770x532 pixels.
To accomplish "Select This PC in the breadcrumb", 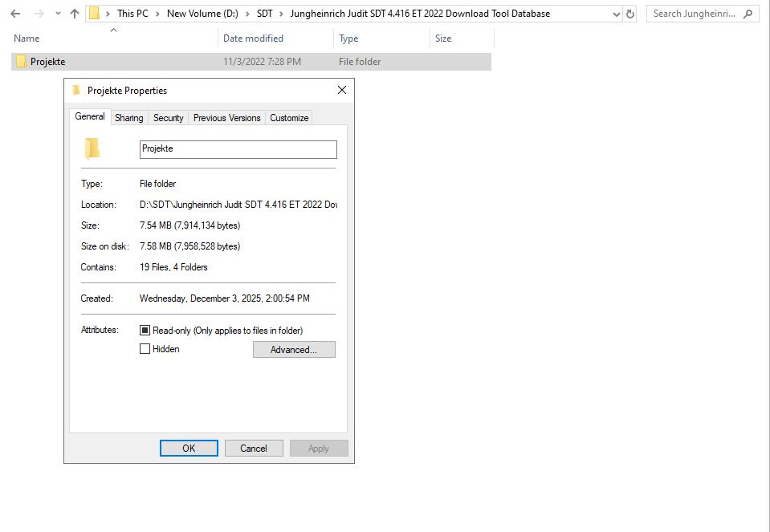I will pos(132,14).
